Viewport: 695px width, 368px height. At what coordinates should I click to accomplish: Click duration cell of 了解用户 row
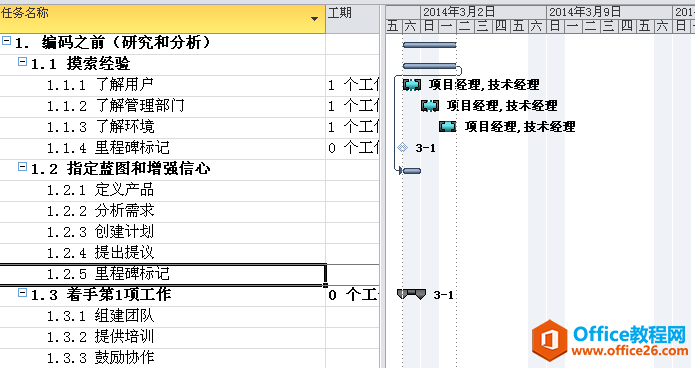353,85
